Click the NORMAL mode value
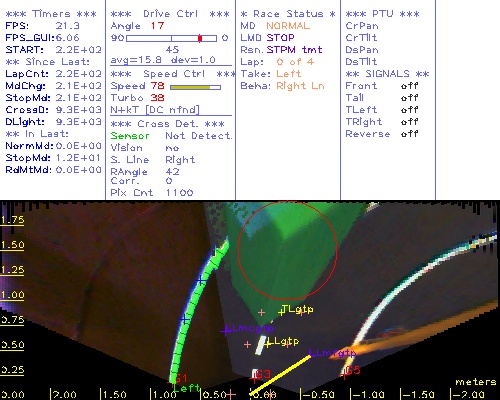 click(288, 26)
